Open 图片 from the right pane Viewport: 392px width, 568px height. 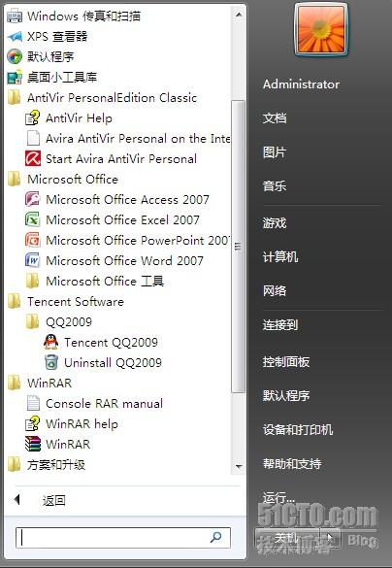(x=275, y=152)
